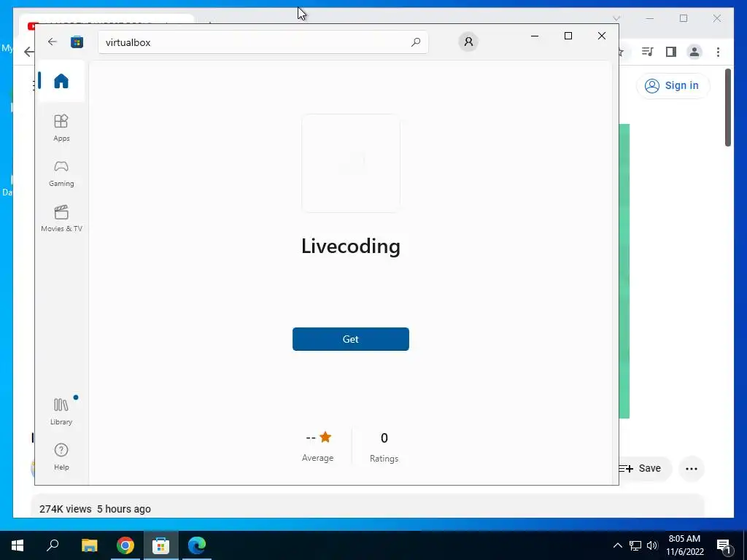Go back in Microsoft Store

[x=53, y=42]
